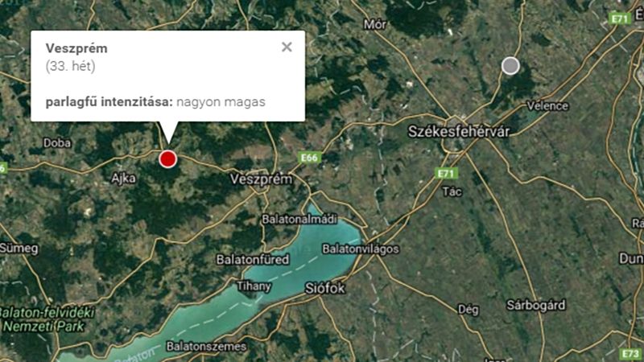Click the E71 badge near Mór road

[x=619, y=19]
